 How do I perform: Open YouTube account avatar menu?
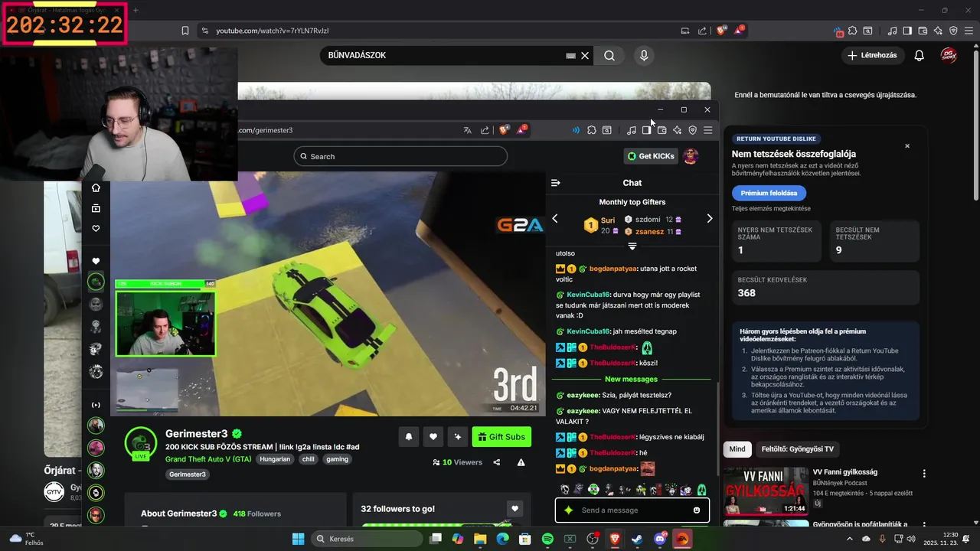click(949, 55)
